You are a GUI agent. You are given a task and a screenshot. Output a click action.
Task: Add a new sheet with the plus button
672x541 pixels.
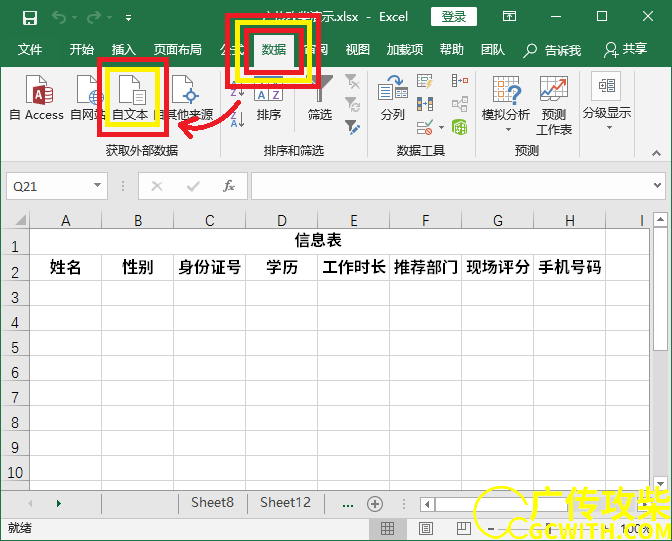pos(375,504)
